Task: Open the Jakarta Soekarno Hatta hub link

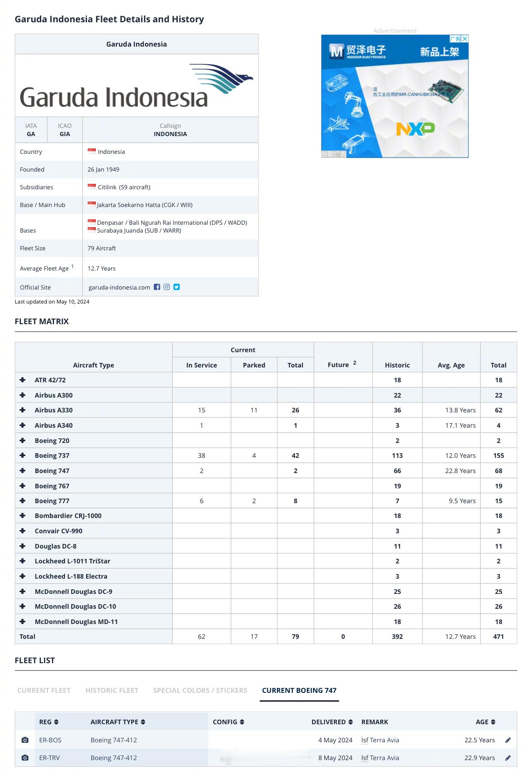Action: pyautogui.click(x=145, y=205)
